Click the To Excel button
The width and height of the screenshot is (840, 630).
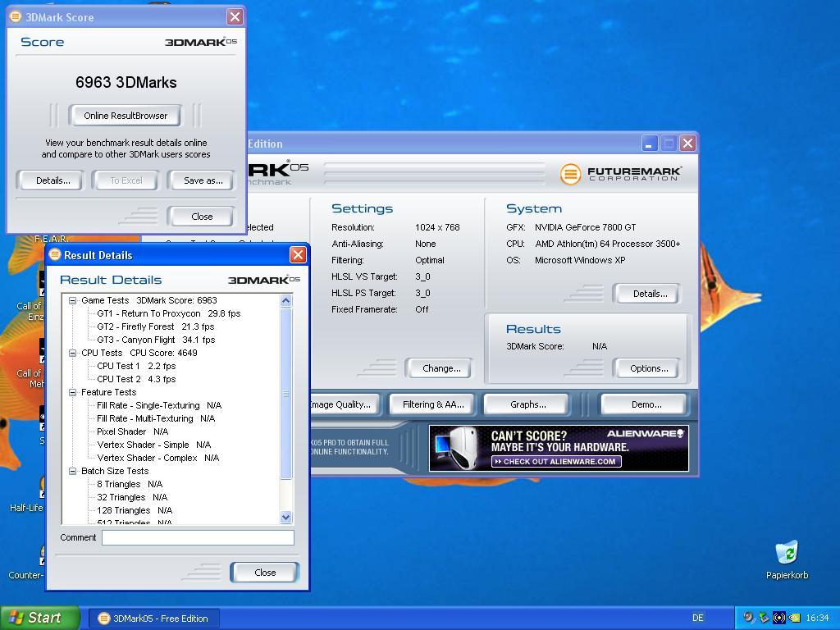coord(126,180)
